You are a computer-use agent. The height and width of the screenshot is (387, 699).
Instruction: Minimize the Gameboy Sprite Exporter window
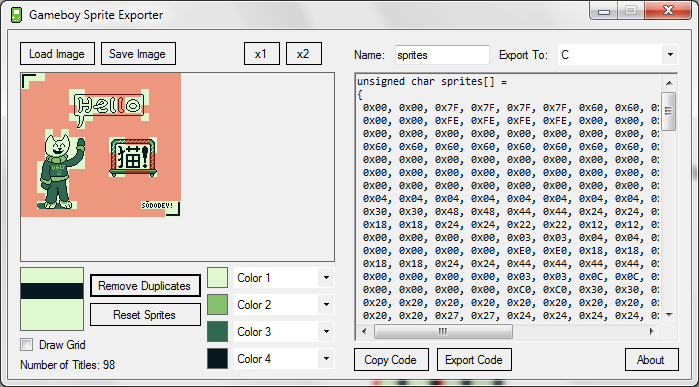604,11
